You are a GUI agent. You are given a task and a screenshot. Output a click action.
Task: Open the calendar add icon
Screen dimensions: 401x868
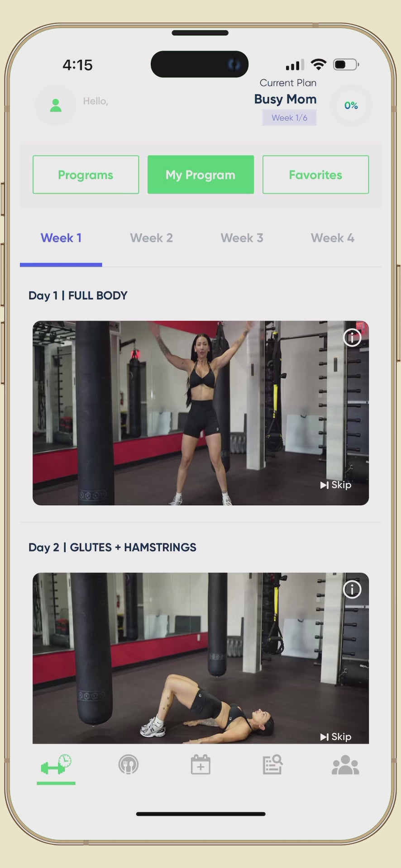click(x=200, y=765)
